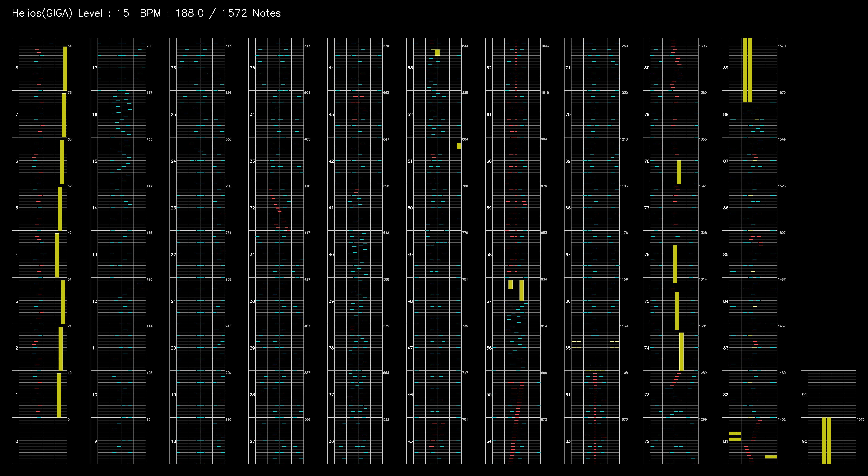Click the yellow long note in measure 76
Viewport: 868px width, 476px height.
675,264
